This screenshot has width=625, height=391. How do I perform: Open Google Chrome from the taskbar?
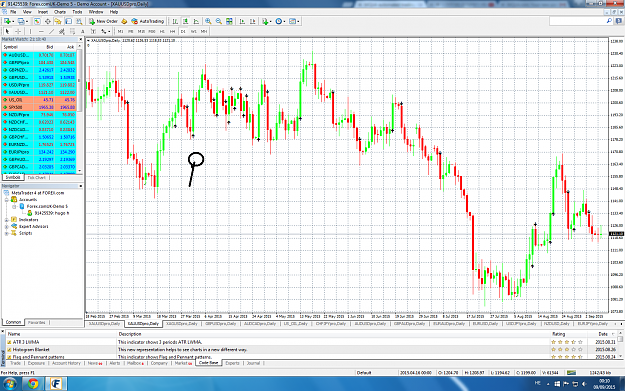[33, 384]
